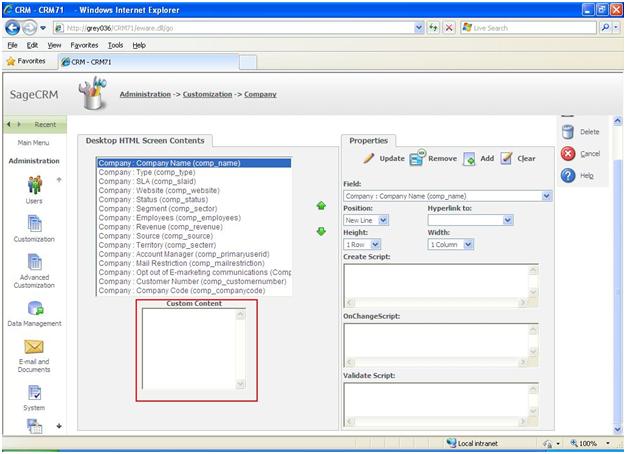Step back with the Recent left arrow
The image size is (626, 454).
click(9, 125)
